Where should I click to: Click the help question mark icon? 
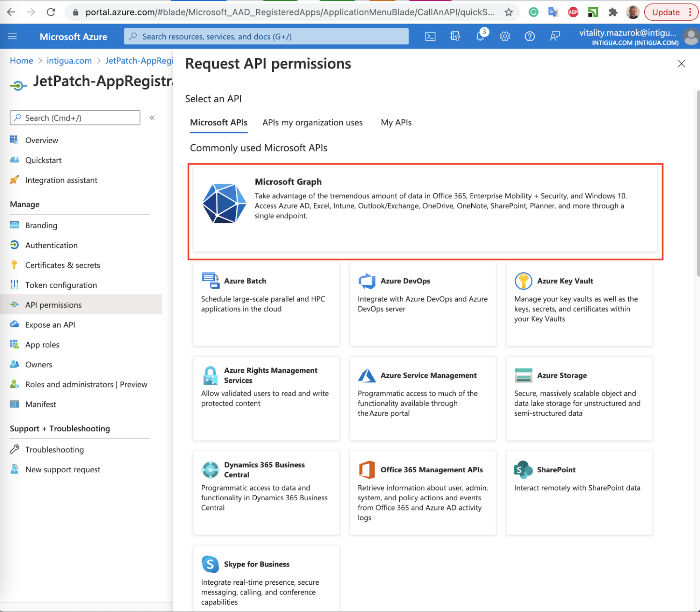pyautogui.click(x=529, y=36)
